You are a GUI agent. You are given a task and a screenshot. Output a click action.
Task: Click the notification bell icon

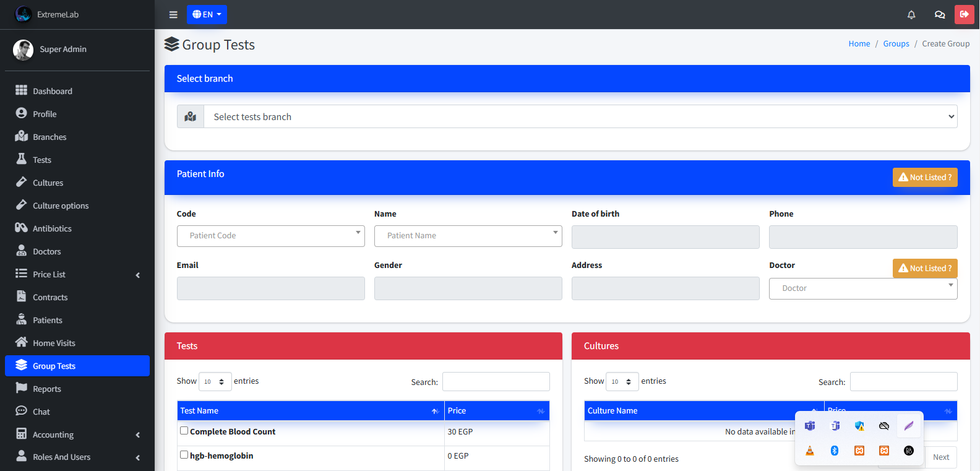[911, 15]
